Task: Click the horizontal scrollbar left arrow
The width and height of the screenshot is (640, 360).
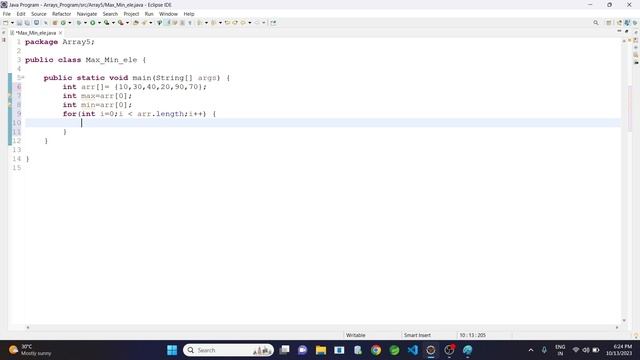Action: [x=28, y=327]
